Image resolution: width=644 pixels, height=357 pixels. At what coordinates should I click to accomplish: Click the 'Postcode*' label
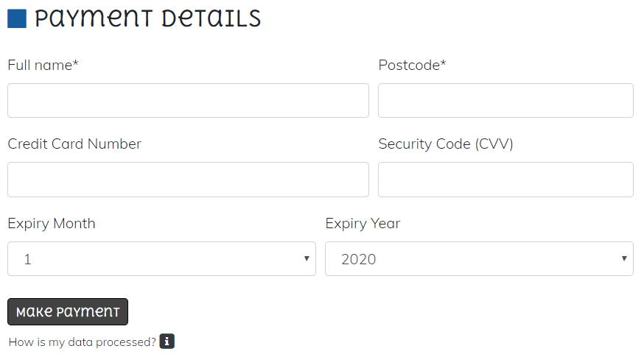(x=412, y=66)
